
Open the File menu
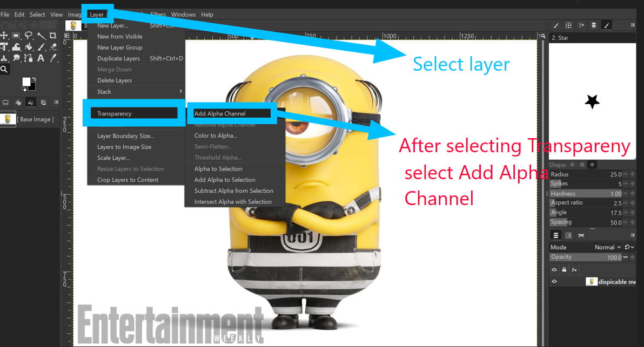coord(5,15)
